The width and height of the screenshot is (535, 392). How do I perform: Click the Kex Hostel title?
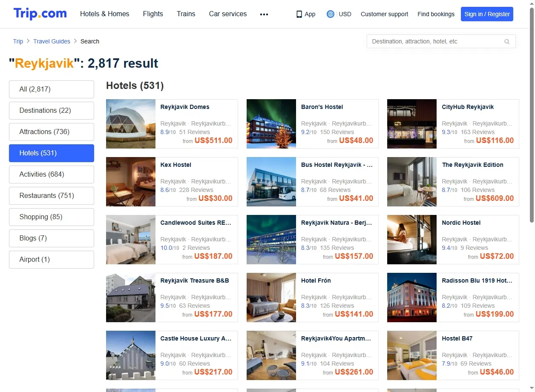tap(176, 165)
